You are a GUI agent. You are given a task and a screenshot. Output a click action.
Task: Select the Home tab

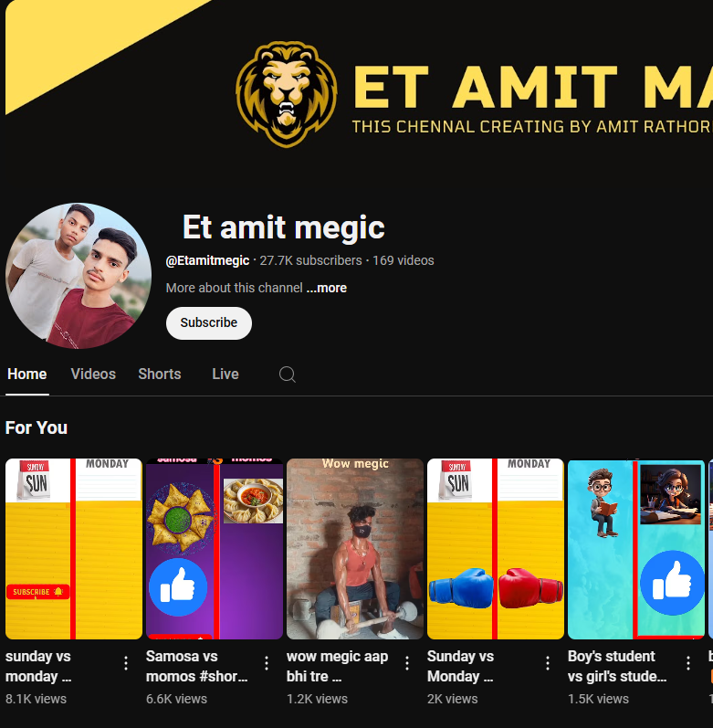pyautogui.click(x=26, y=375)
